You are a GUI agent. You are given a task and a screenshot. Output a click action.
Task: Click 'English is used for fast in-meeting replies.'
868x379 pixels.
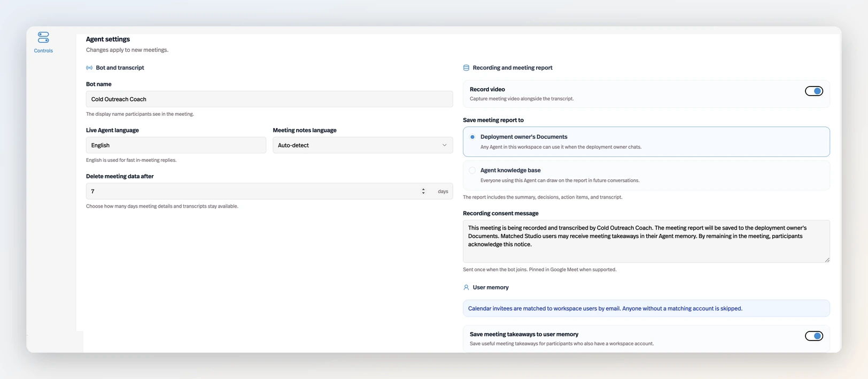[131, 160]
